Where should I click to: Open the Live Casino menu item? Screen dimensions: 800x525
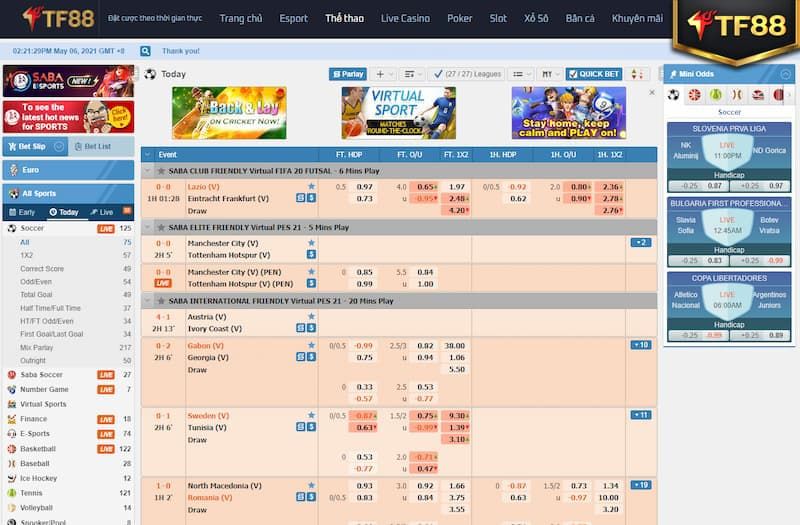pyautogui.click(x=405, y=18)
